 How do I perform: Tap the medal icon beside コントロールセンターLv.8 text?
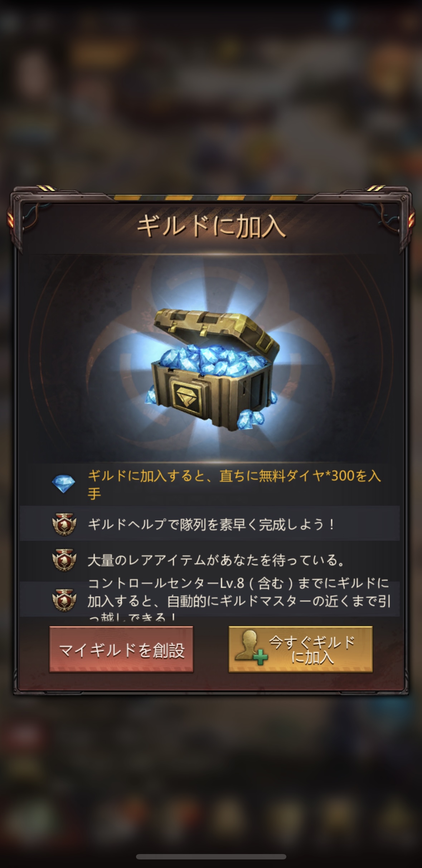tap(64, 600)
